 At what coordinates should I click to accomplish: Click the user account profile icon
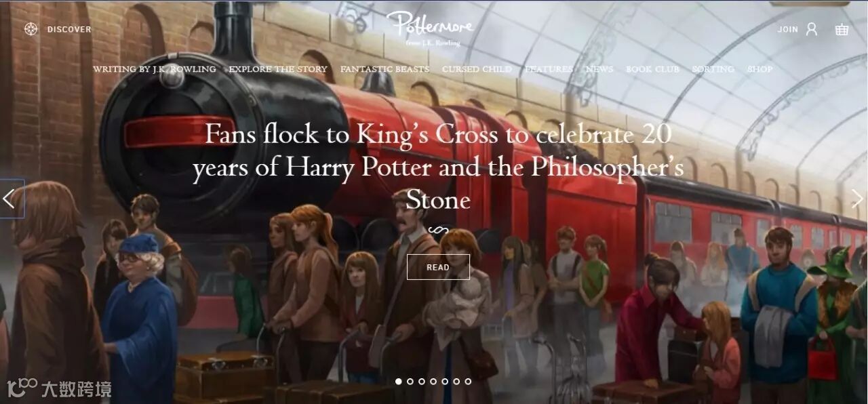(x=812, y=29)
